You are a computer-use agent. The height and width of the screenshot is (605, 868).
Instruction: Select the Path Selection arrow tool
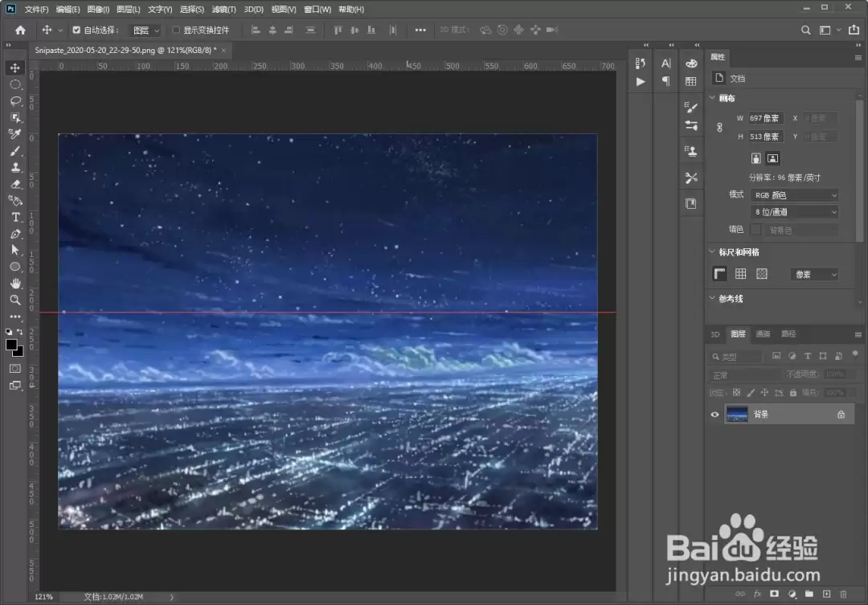point(15,250)
